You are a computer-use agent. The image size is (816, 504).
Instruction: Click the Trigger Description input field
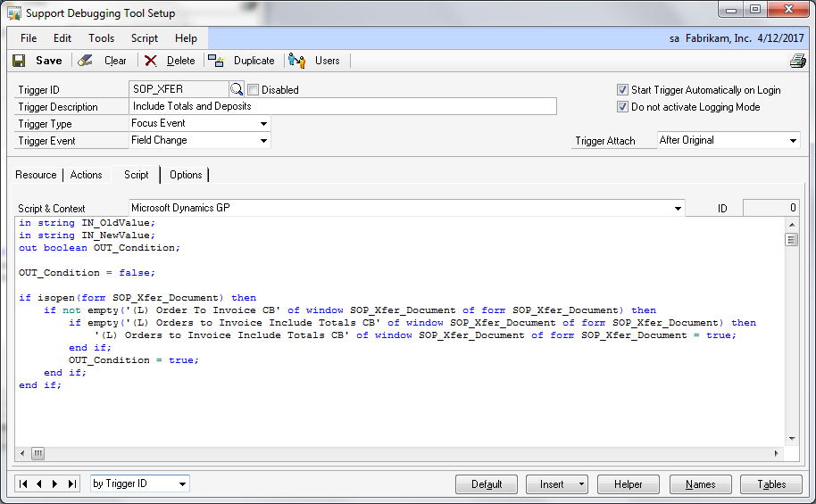click(343, 106)
